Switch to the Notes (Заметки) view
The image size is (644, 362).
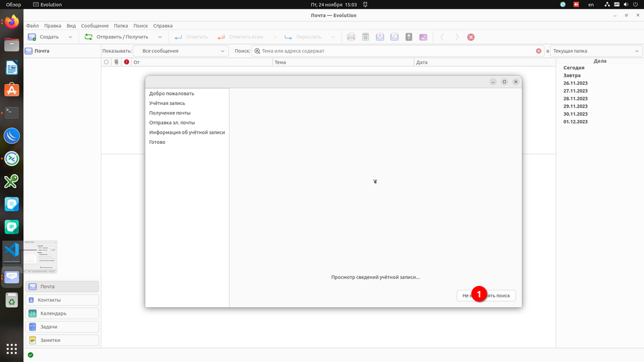click(x=62, y=340)
